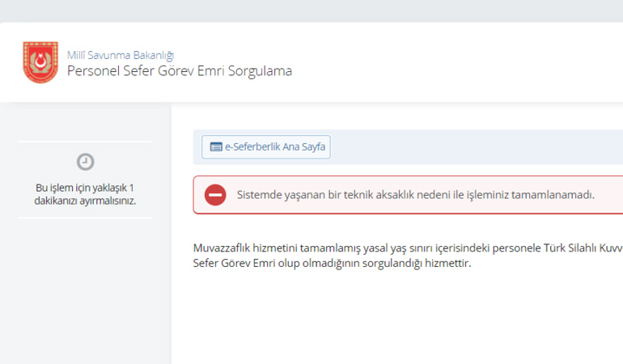Image resolution: width=623 pixels, height=364 pixels.
Task: Open the e-Seferberlik Ana Sayfa button
Action: (266, 147)
